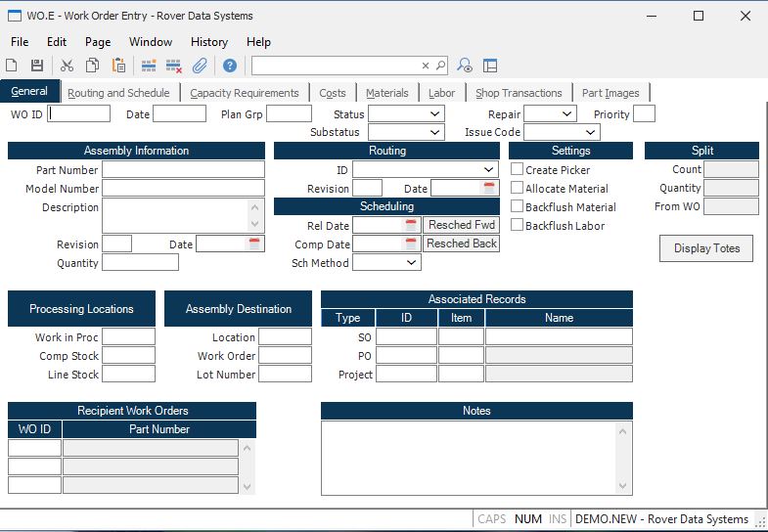768x532 pixels.
Task: Click the Cut scissors icon
Action: [x=67, y=66]
